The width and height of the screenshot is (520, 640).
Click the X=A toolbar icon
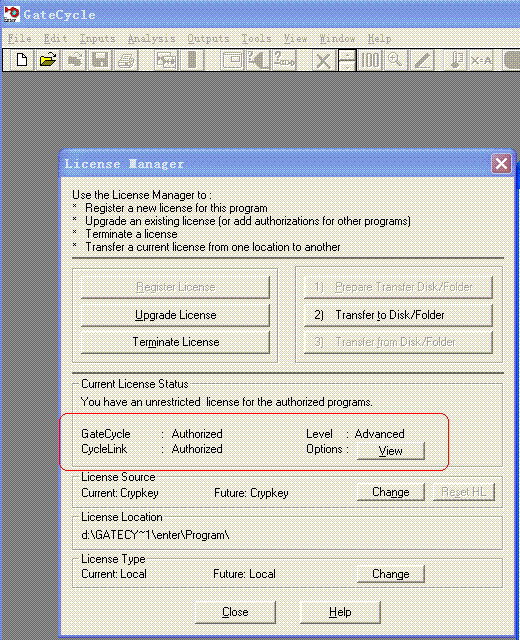point(481,60)
